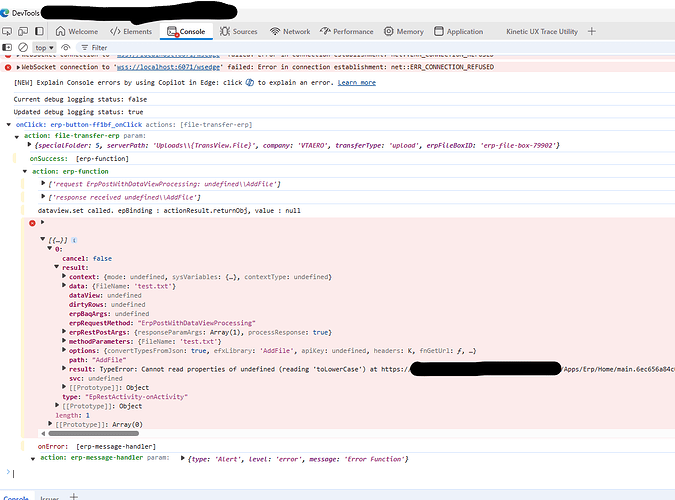Collapse the action: erp-message-handler group

tap(33, 459)
